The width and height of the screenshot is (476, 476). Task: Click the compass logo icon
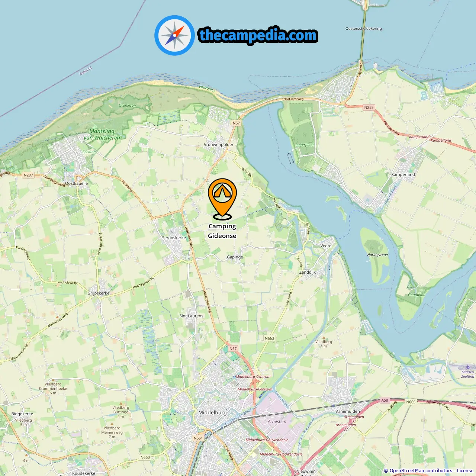(x=174, y=35)
